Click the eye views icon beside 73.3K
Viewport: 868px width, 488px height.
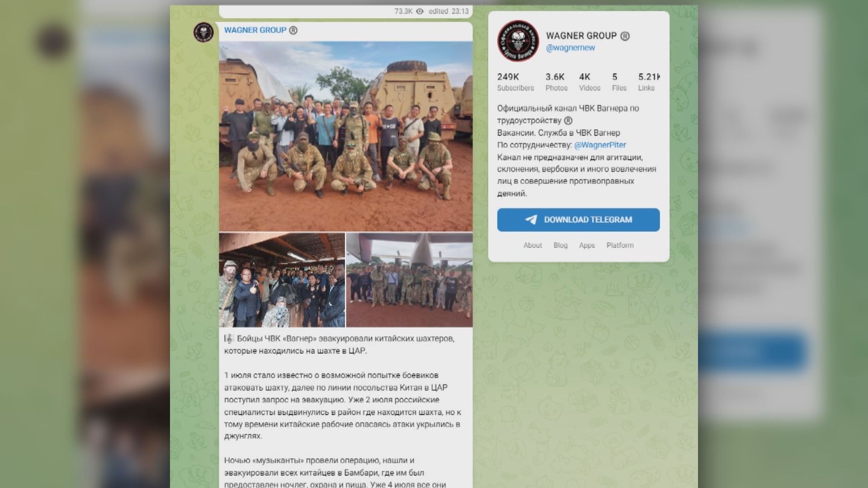(x=420, y=11)
